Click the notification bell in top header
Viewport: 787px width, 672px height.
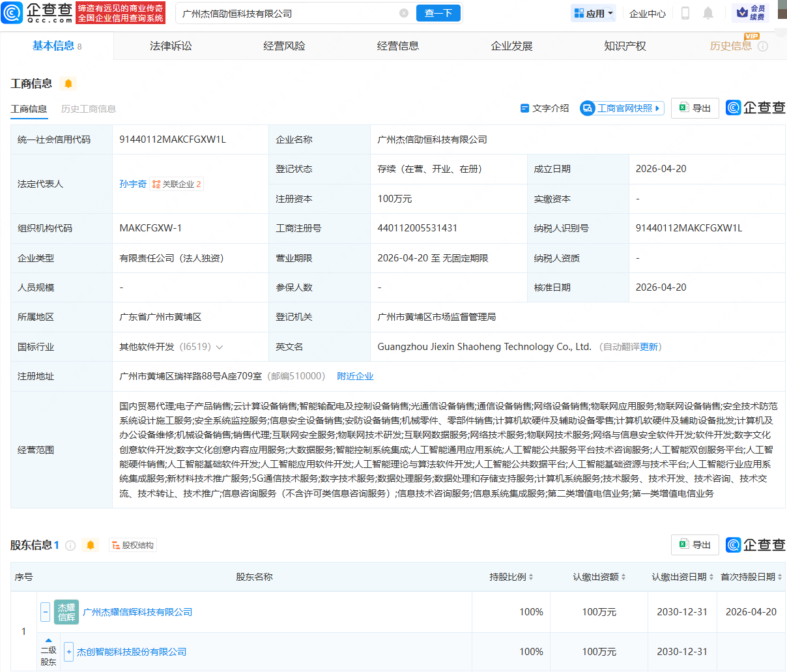click(708, 13)
